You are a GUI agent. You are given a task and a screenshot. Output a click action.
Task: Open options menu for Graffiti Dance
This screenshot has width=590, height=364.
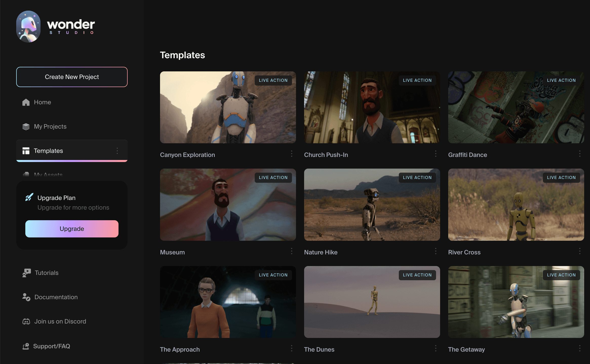click(x=580, y=154)
